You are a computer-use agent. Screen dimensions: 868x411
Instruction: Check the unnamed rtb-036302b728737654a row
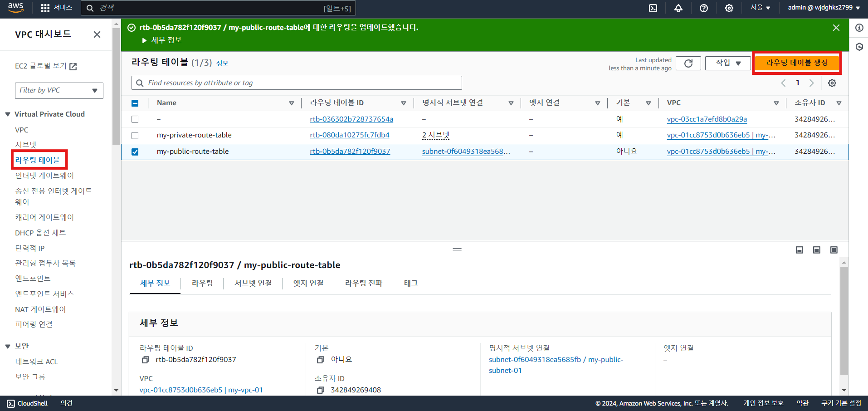135,119
